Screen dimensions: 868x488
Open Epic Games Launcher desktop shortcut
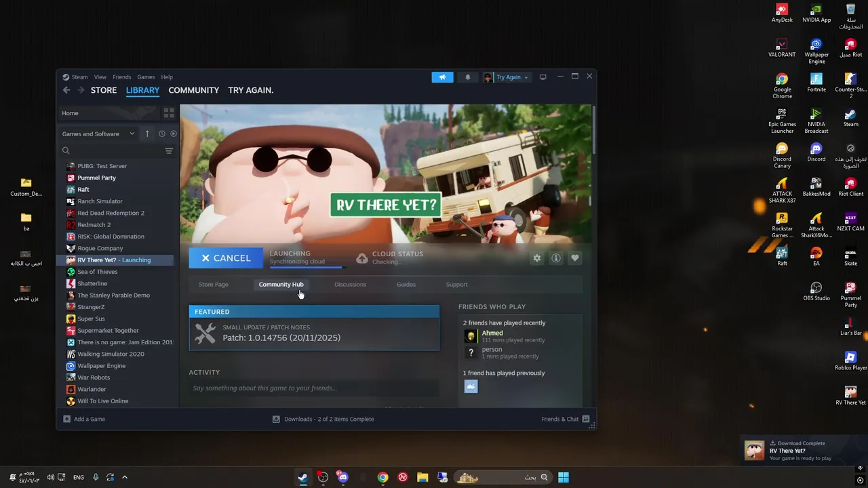(782, 121)
